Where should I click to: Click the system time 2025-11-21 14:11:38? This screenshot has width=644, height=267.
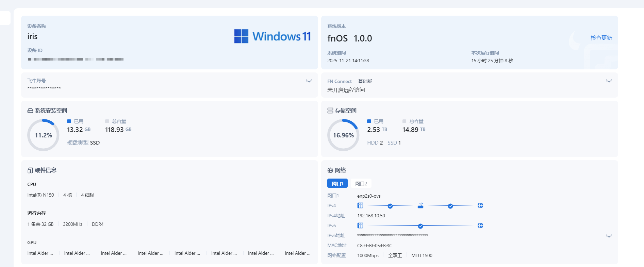pos(348,61)
